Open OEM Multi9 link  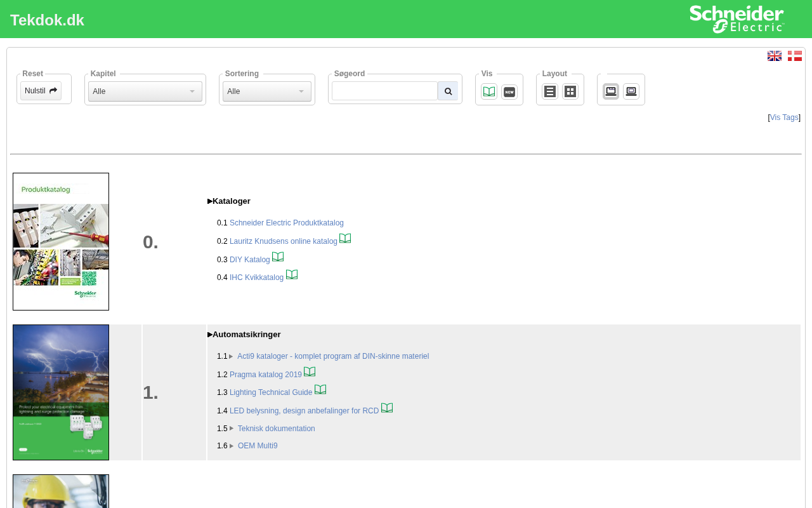(x=258, y=446)
